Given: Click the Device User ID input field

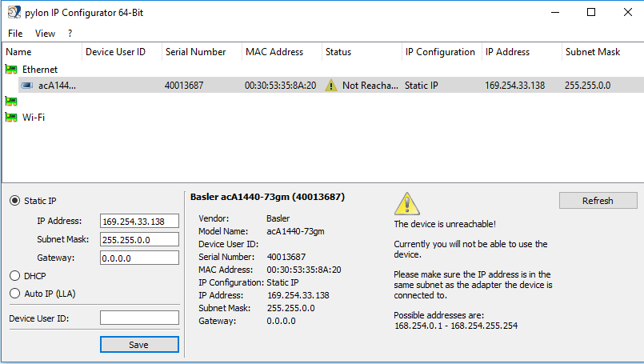Looking at the screenshot, I should pyautogui.click(x=139, y=318).
